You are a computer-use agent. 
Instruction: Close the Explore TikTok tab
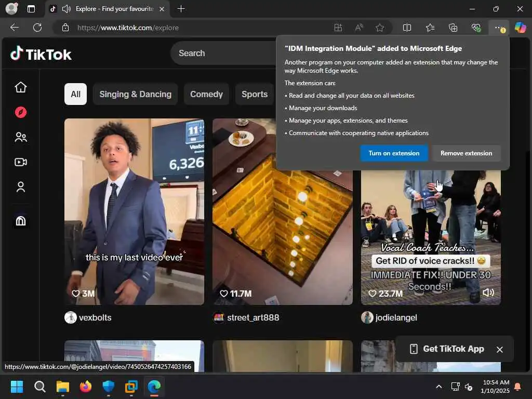[x=162, y=9]
